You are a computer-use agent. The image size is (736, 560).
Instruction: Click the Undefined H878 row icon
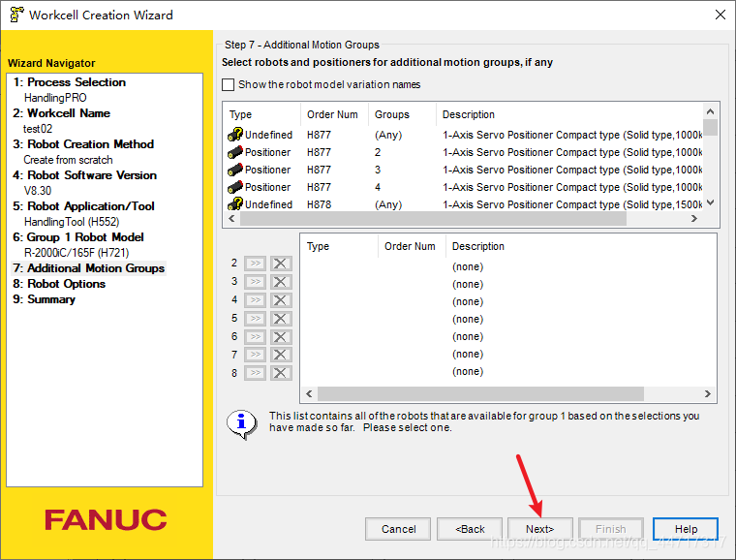click(235, 204)
